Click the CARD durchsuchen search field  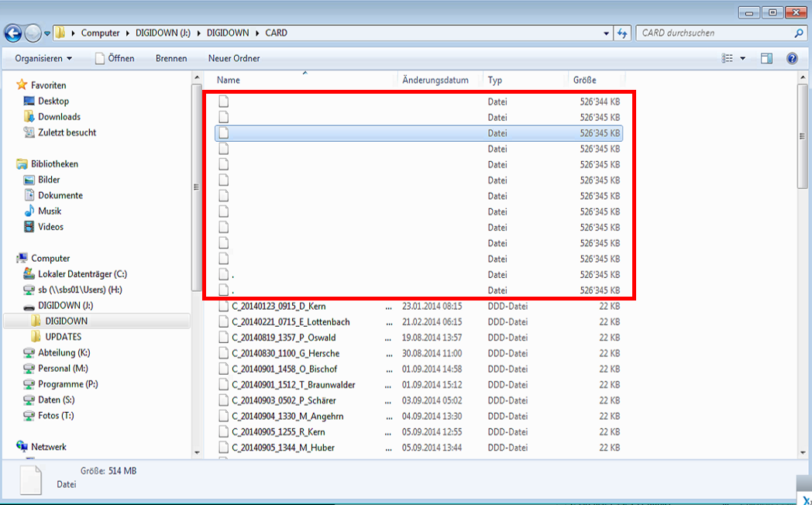pos(713,33)
